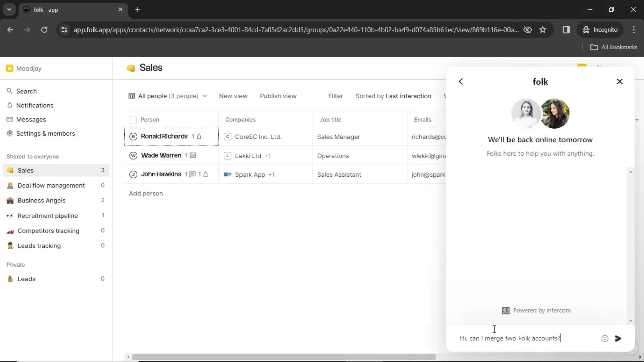Click the address bar URL

[x=296, y=30]
